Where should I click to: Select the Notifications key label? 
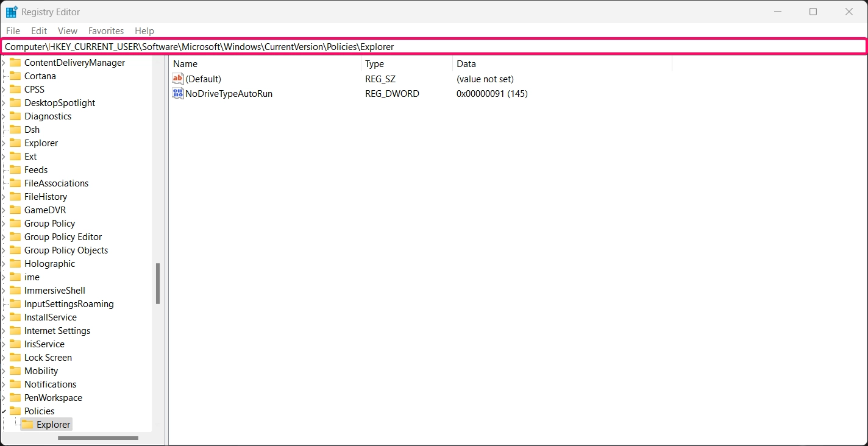(51, 384)
